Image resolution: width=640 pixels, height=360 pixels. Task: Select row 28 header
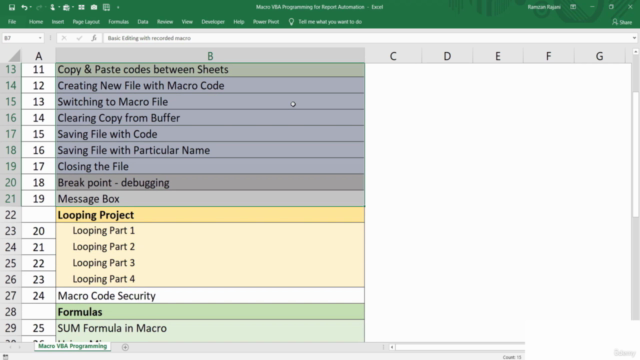11,312
